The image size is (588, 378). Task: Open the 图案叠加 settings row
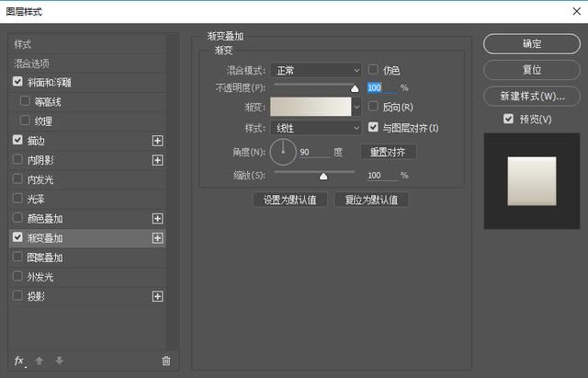[x=87, y=258]
